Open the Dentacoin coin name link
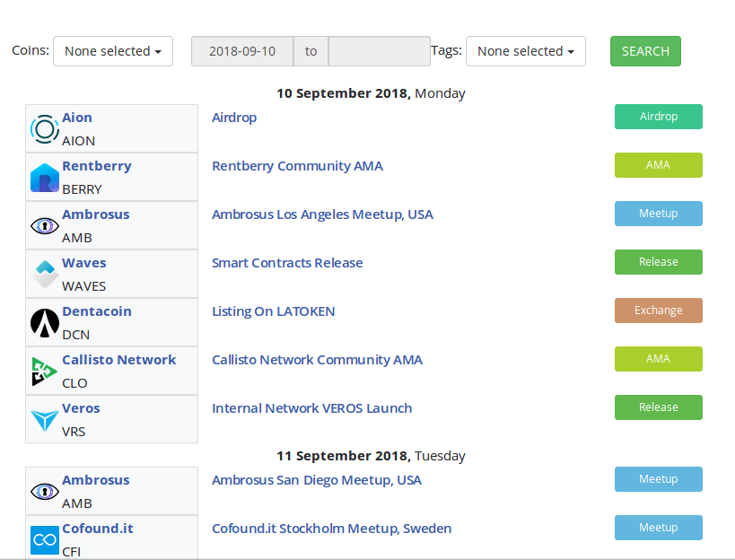The image size is (735, 560). tap(97, 311)
